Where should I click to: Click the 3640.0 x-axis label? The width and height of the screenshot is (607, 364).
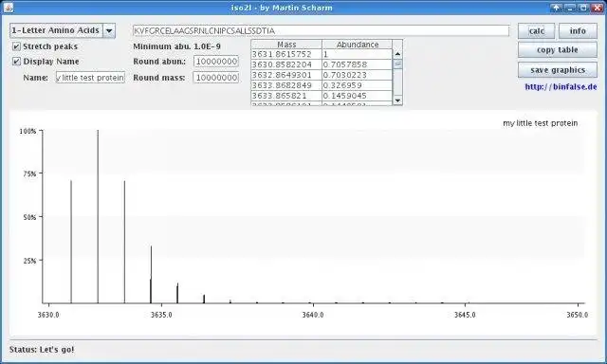[x=313, y=315]
